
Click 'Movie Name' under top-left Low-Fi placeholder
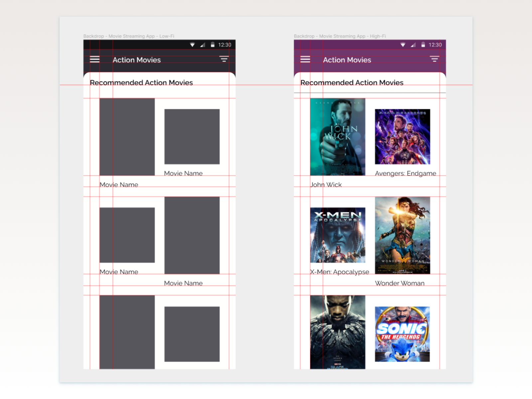pyautogui.click(x=119, y=185)
